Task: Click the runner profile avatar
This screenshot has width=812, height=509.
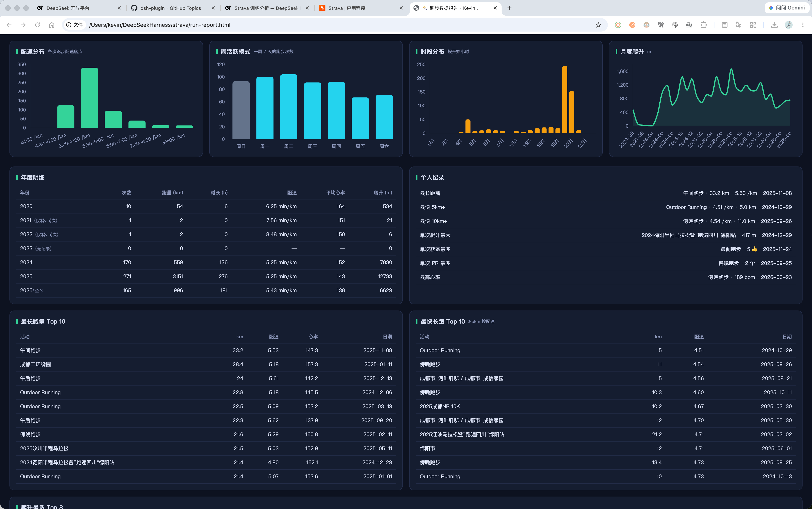Action: (789, 25)
